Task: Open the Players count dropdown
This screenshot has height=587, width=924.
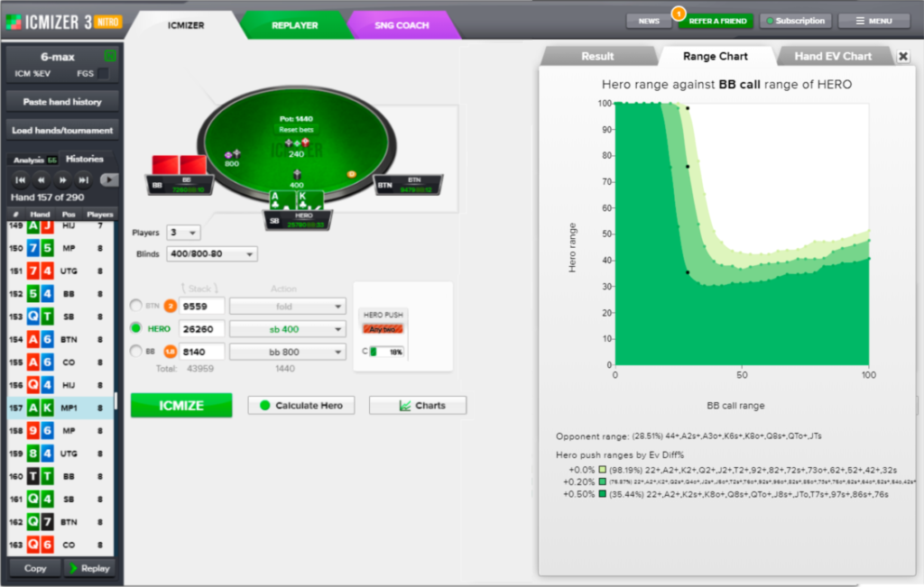Action: [183, 233]
